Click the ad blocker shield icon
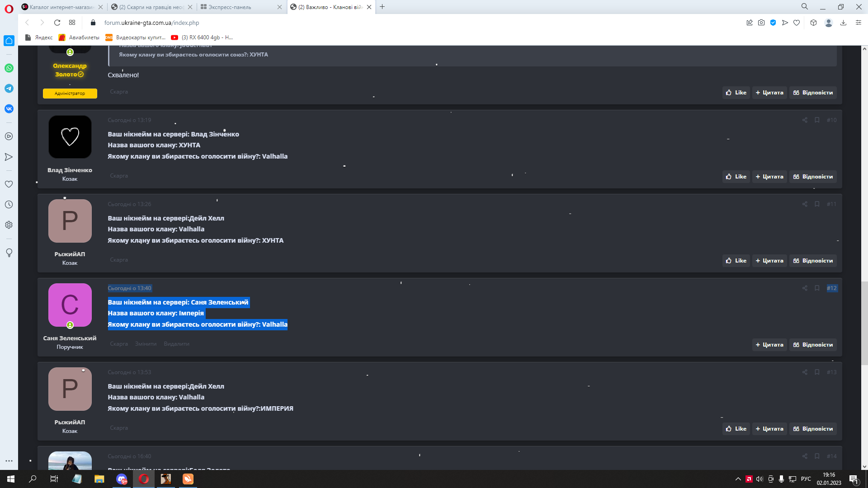868x488 pixels. pos(773,23)
